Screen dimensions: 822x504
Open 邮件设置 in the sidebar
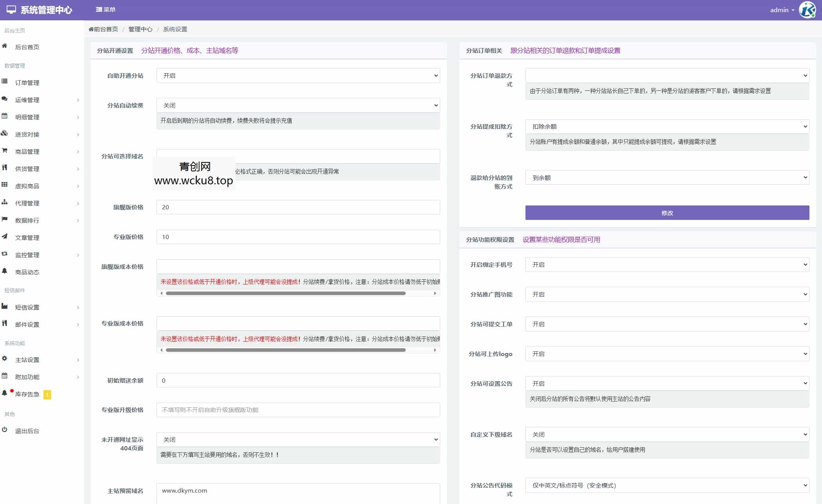point(27,324)
